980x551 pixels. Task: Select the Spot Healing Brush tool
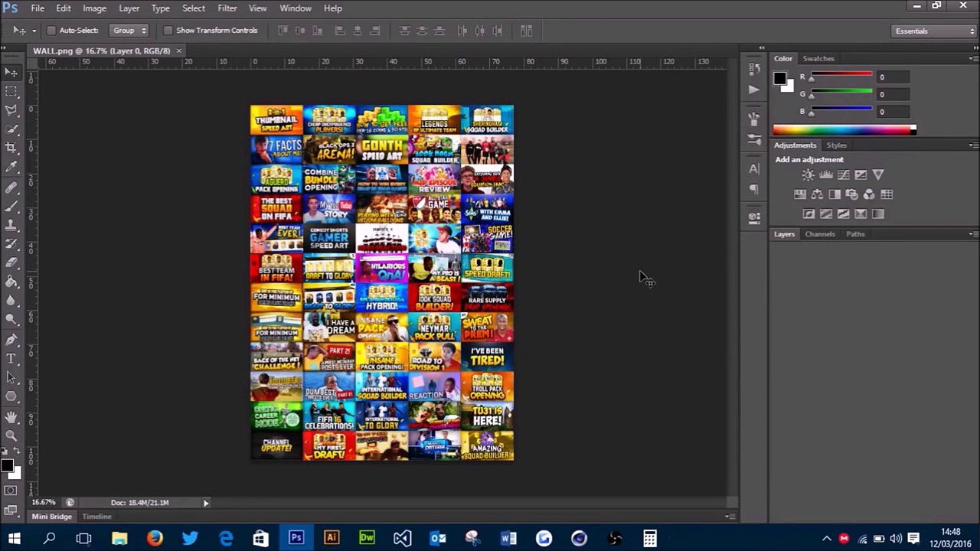pos(11,187)
